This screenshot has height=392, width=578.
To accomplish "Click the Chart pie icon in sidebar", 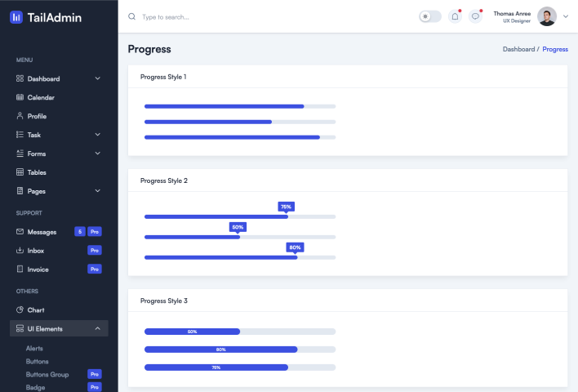I will (20, 310).
